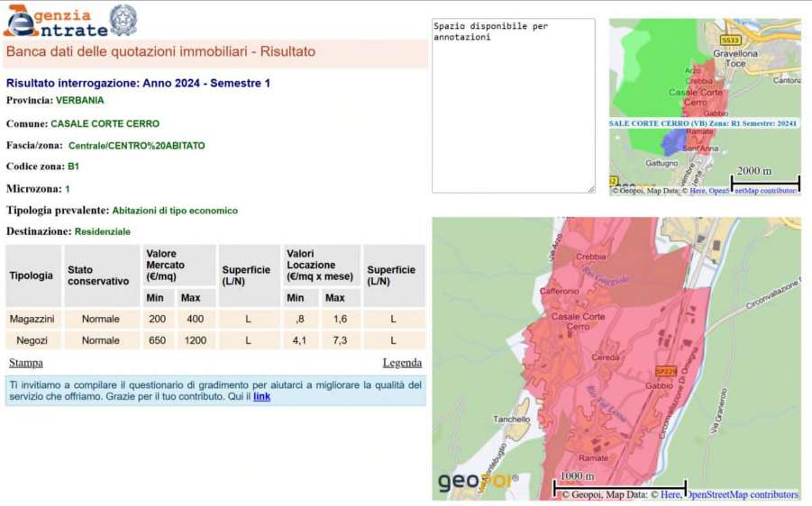The image size is (812, 506).
Task: Click the annotation box resize handle
Action: (591, 189)
